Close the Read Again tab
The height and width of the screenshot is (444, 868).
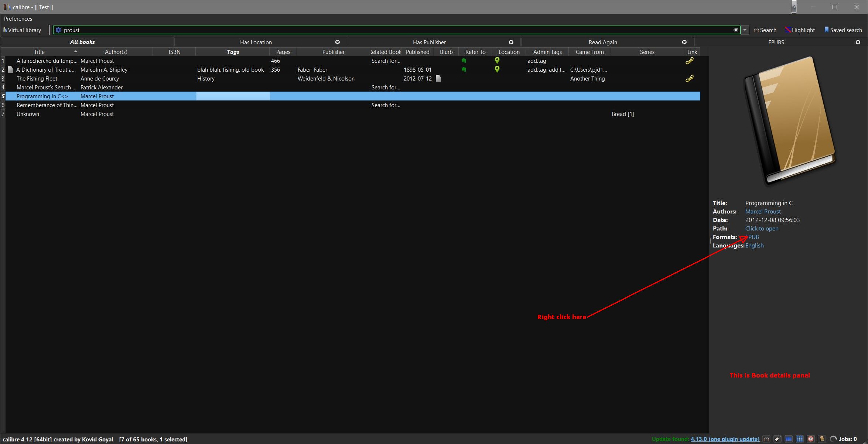[x=684, y=42]
